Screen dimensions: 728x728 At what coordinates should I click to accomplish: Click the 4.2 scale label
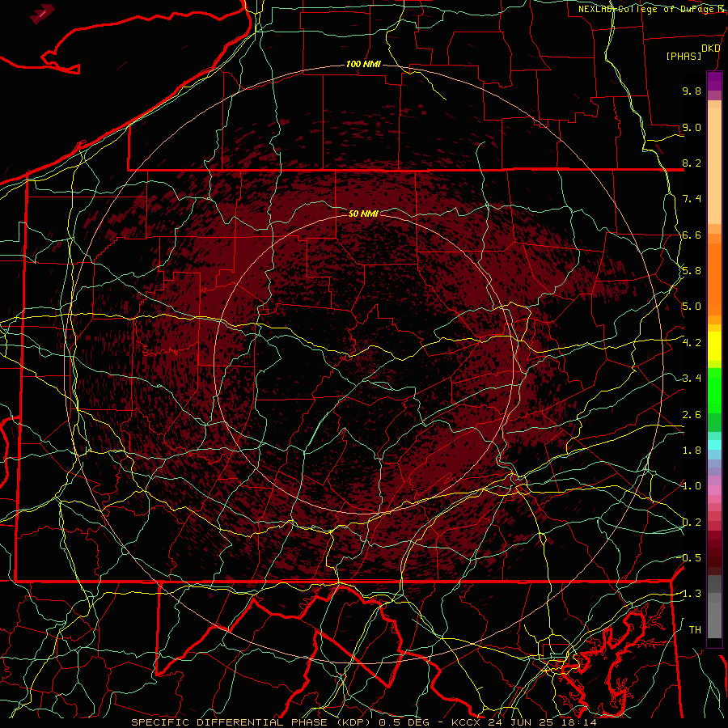click(692, 343)
